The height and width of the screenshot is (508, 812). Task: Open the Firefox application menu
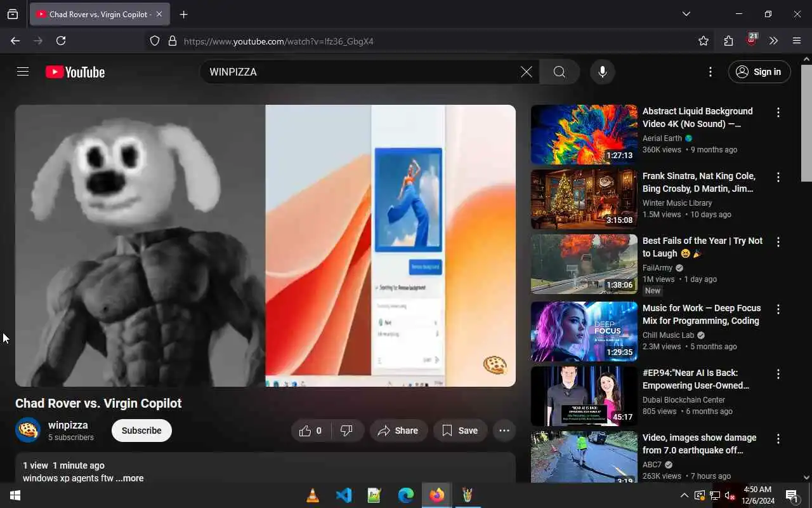pyautogui.click(x=797, y=41)
